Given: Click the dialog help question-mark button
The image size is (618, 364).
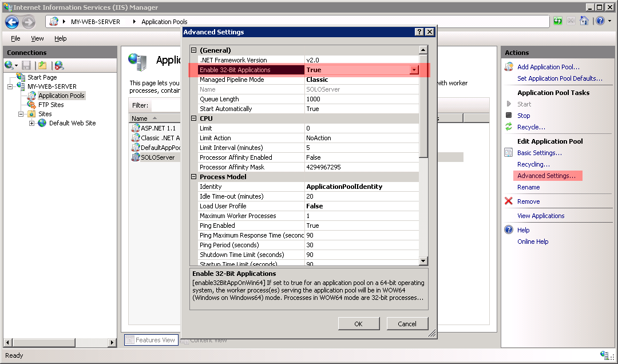Looking at the screenshot, I should tap(419, 32).
